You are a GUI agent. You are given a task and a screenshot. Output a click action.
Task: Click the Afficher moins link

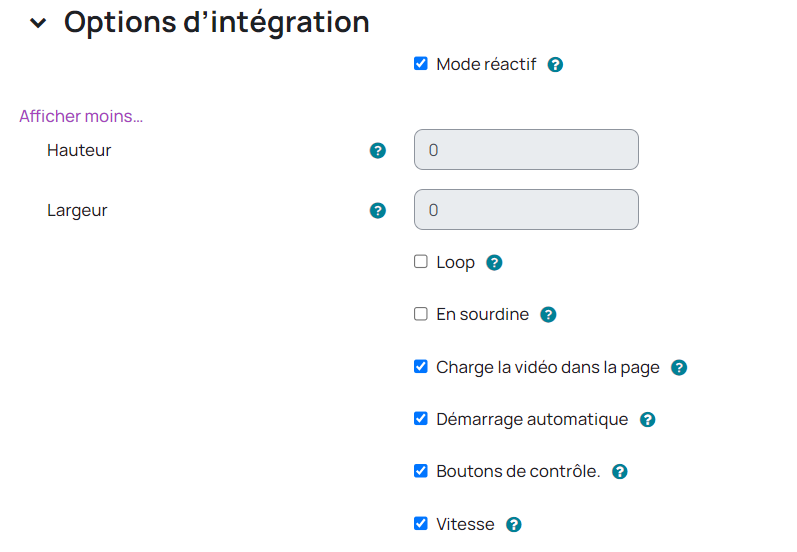point(81,116)
